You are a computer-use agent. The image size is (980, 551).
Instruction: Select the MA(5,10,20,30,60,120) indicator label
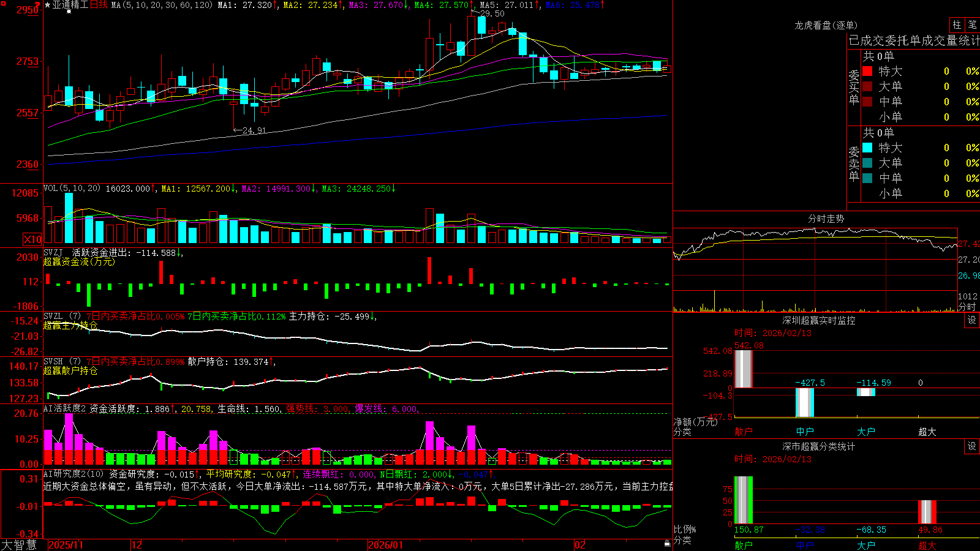[162, 5]
